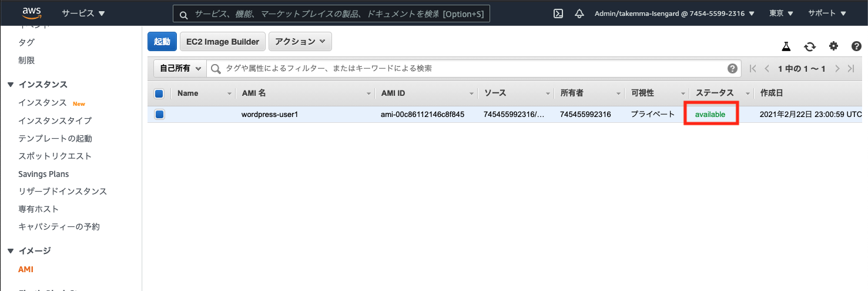Click the available status cell
The width and height of the screenshot is (868, 291).
point(710,115)
